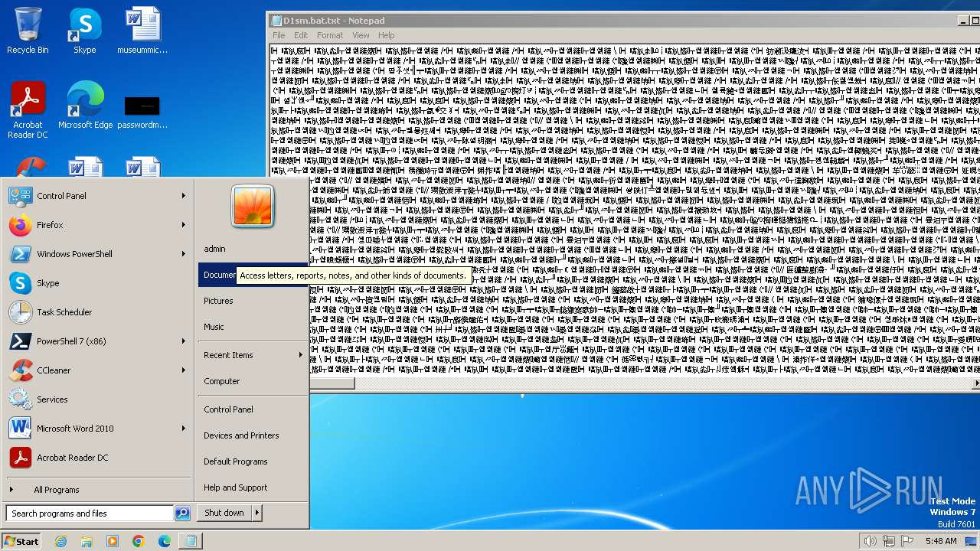Screen dimensions: 980x551
Task: Open Task Scheduler from the Start menu
Action: point(97,312)
